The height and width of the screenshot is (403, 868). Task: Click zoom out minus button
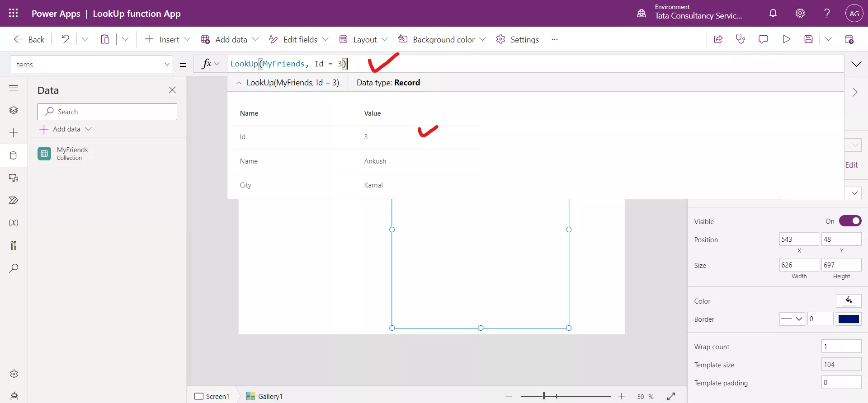tap(509, 396)
